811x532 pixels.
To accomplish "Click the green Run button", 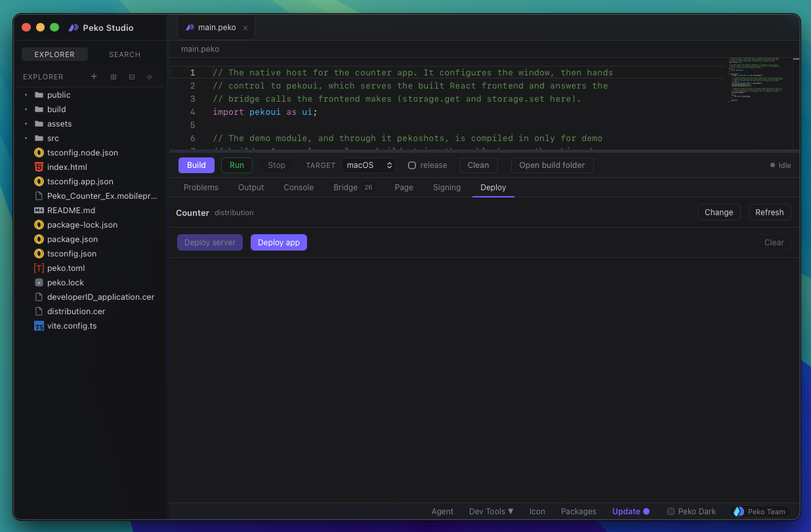I will pyautogui.click(x=237, y=165).
